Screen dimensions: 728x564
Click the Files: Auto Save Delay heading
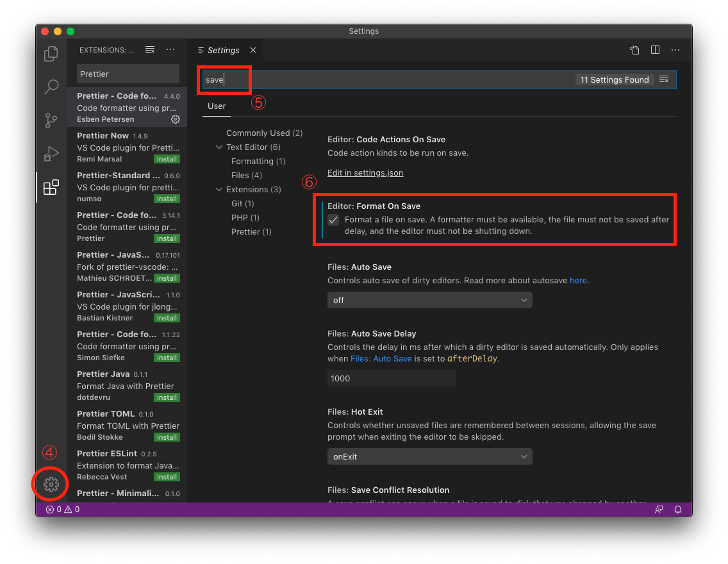tap(372, 333)
